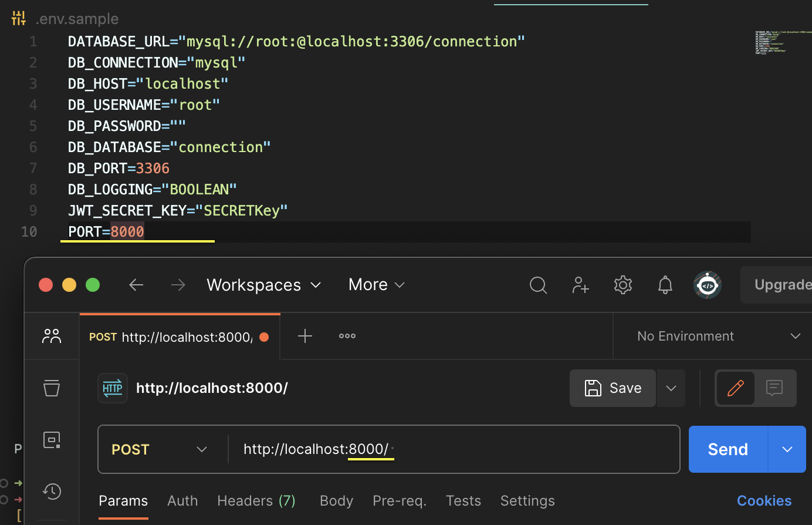The image size is (812, 525).
Task: Click the request name http://localhost:8000/ title
Action: point(212,388)
